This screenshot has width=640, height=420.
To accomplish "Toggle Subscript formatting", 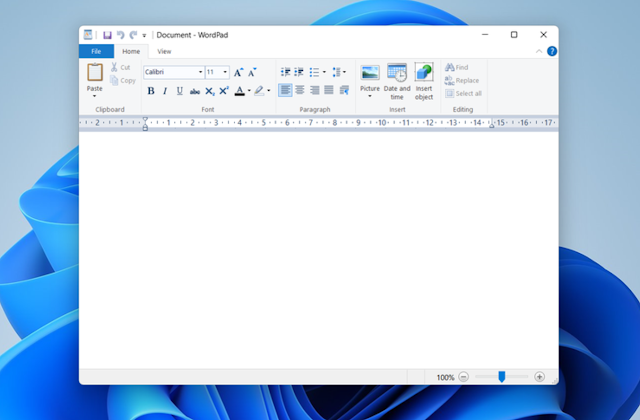I will (x=209, y=91).
